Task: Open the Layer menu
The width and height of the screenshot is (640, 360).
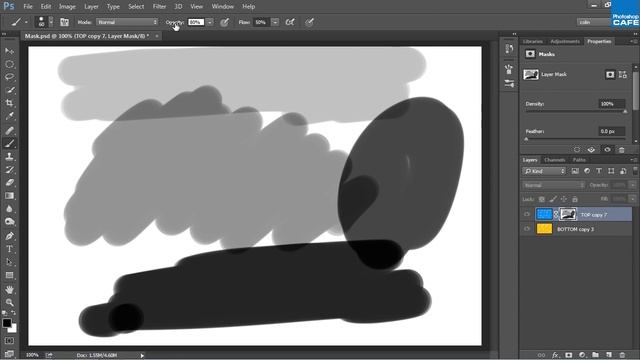Action: coord(91,7)
